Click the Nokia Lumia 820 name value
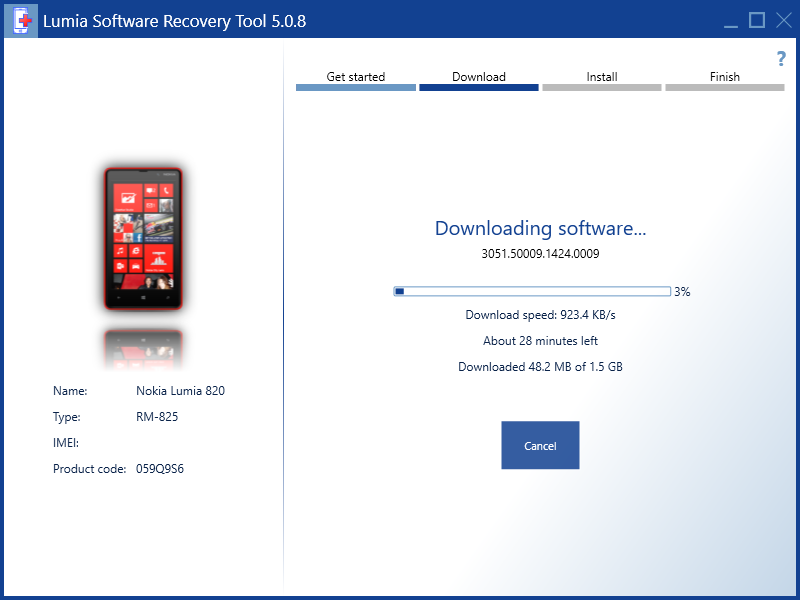The height and width of the screenshot is (600, 800). pos(180,391)
